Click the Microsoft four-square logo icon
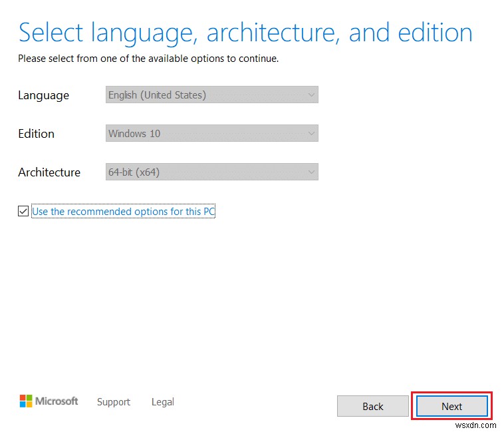The height and width of the screenshot is (432, 504). [x=26, y=401]
